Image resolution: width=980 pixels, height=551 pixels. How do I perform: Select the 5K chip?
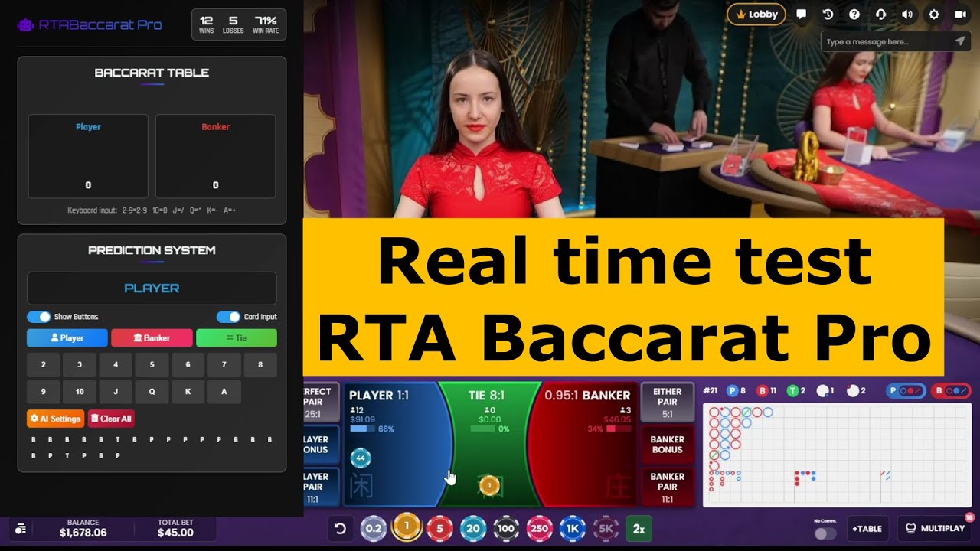[605, 528]
